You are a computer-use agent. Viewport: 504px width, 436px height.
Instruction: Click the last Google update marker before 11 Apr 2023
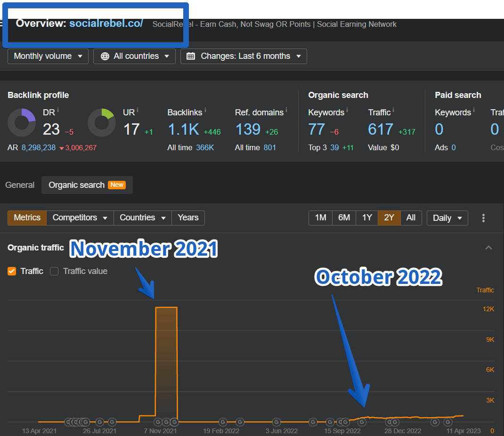(x=448, y=422)
